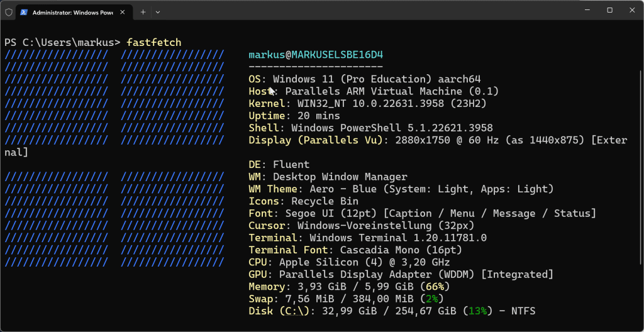The image size is (644, 332).
Task: Click markus@MARKUSELSBE16D4 header text
Action: pos(316,55)
